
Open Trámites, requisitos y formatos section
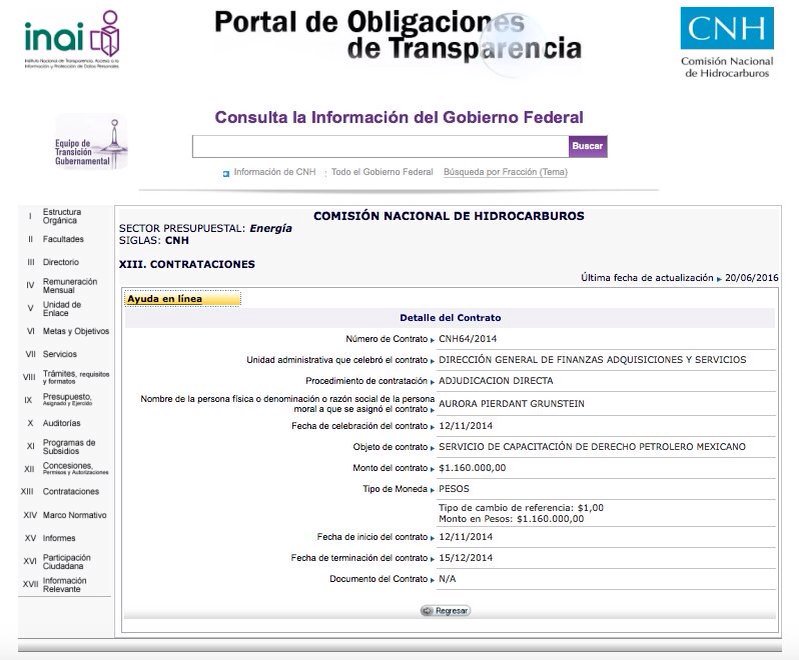click(x=76, y=377)
